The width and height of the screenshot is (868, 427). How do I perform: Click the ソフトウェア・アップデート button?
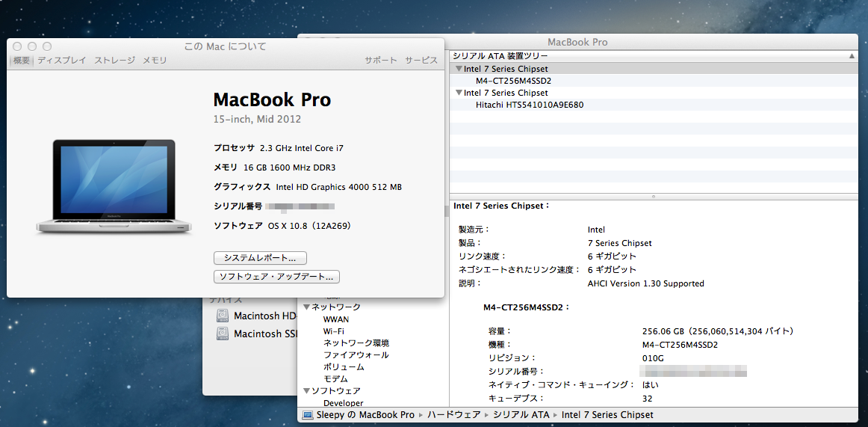[276, 277]
